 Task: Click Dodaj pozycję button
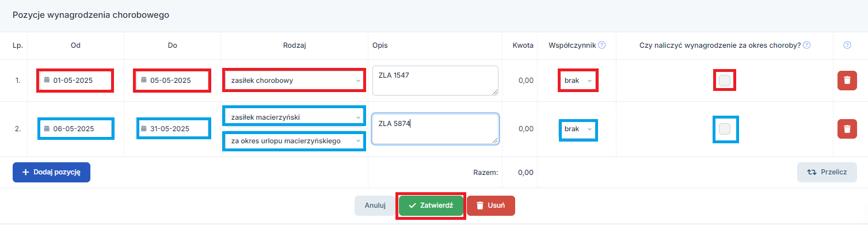click(51, 172)
